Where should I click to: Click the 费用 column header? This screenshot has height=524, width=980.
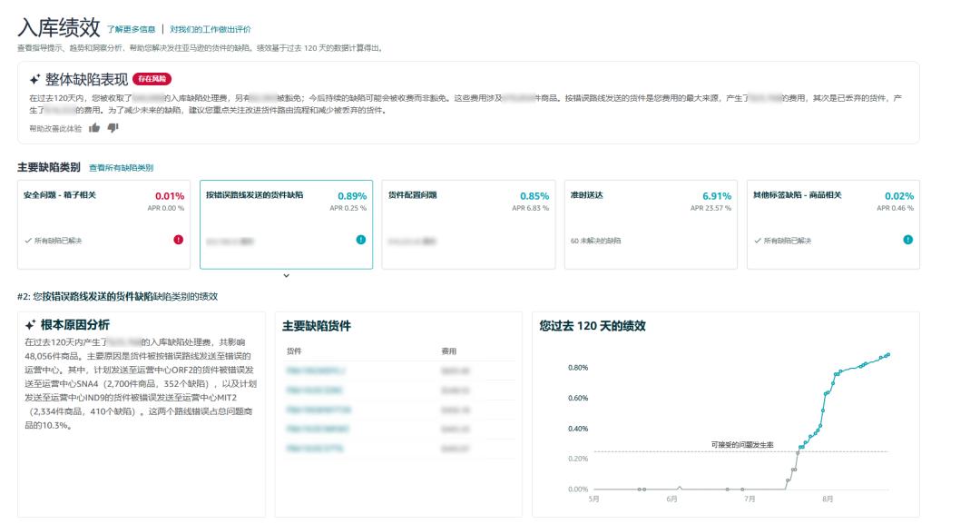tap(449, 351)
